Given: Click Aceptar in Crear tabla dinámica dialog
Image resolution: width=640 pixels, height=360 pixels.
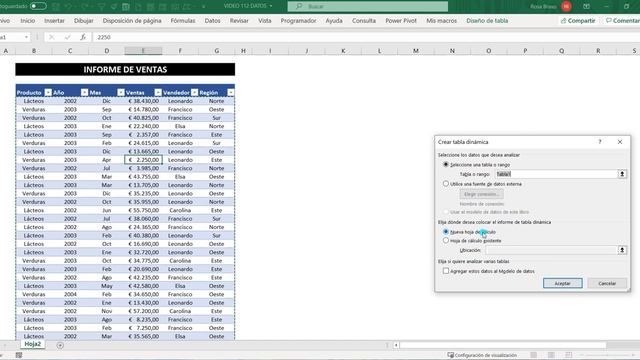Looking at the screenshot, I should coord(562,283).
